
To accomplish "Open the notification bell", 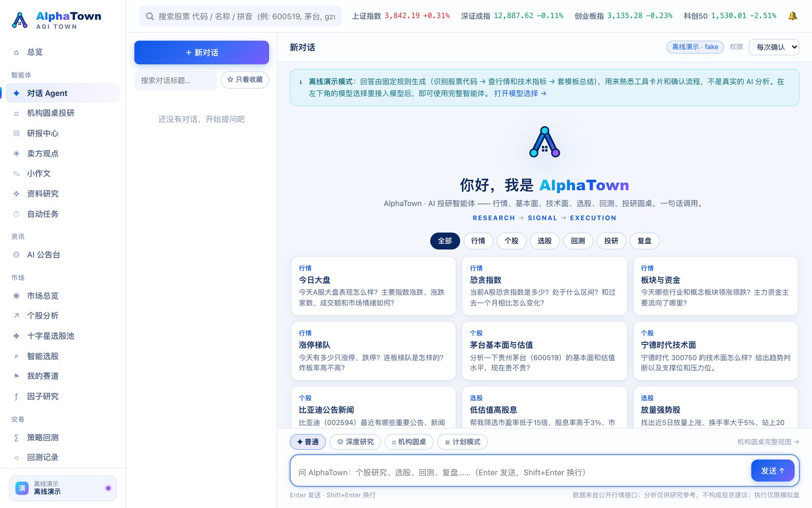I will click(792, 16).
